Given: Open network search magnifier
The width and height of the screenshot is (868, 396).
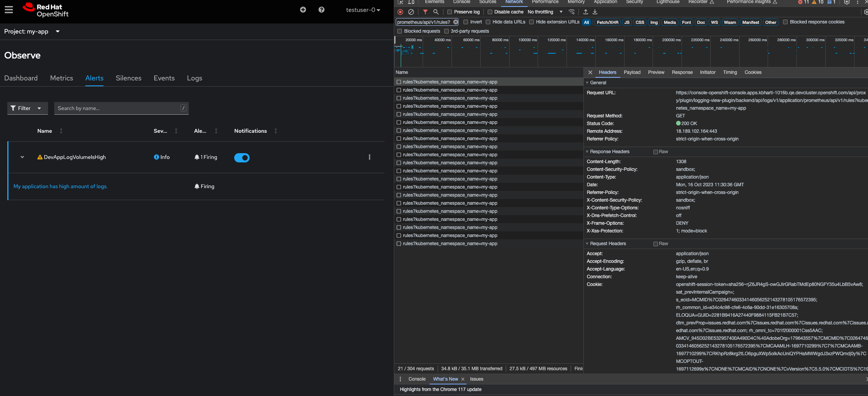Looking at the screenshot, I should 436,12.
